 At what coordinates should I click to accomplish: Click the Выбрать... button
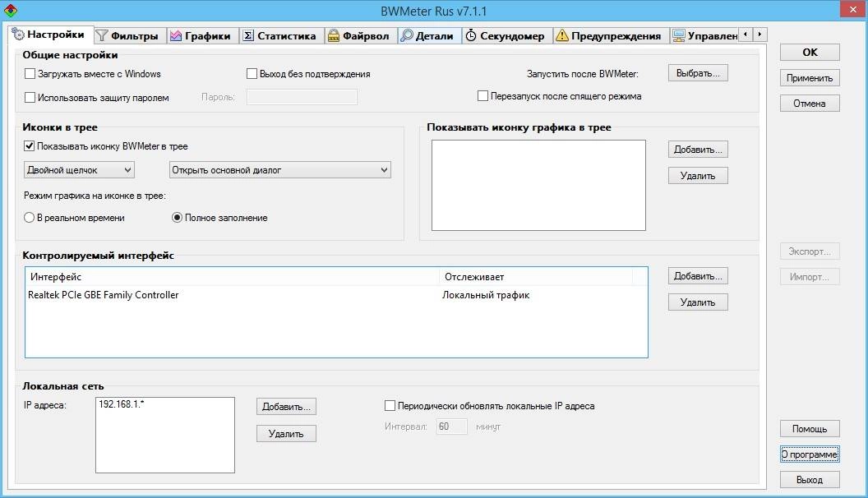click(698, 73)
